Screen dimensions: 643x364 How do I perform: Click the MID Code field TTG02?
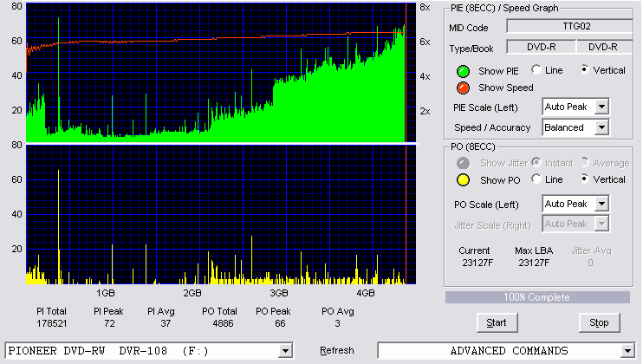pos(570,26)
